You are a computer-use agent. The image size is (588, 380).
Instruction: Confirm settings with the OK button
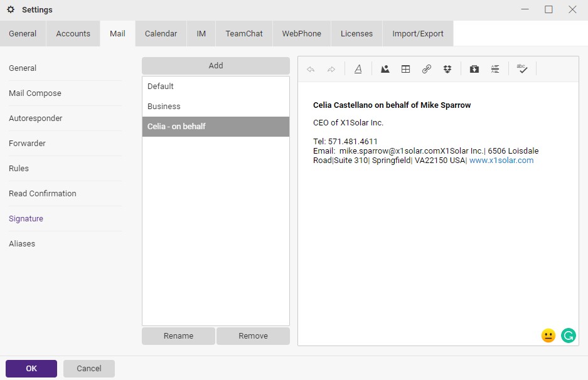coord(31,369)
